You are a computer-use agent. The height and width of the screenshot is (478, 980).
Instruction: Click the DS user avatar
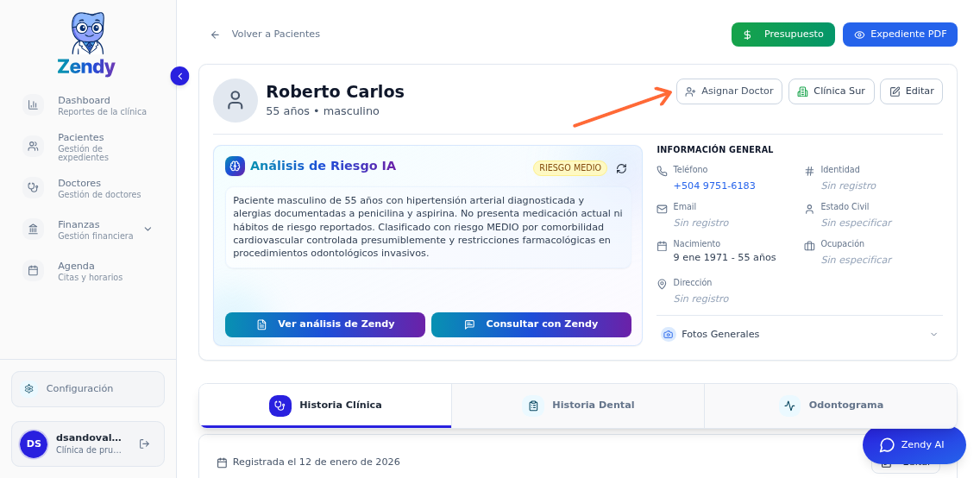(x=34, y=443)
